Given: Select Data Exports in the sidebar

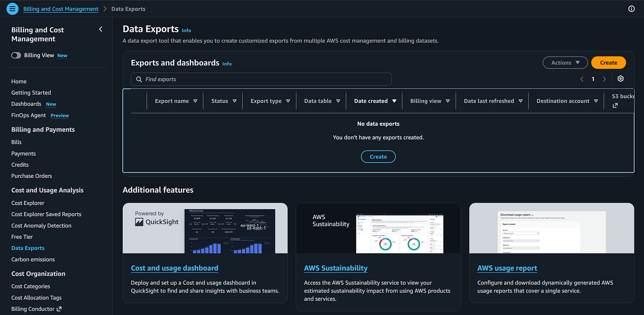Looking at the screenshot, I should [28, 248].
